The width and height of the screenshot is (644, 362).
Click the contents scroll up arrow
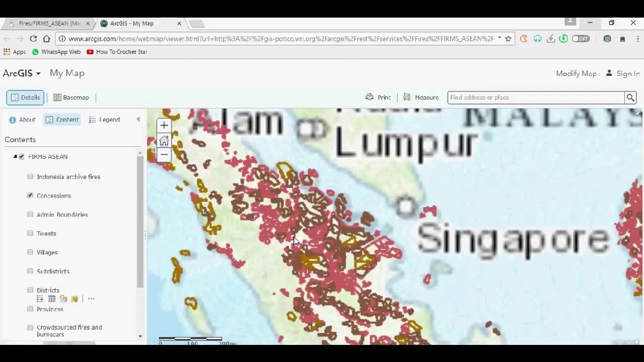point(140,153)
